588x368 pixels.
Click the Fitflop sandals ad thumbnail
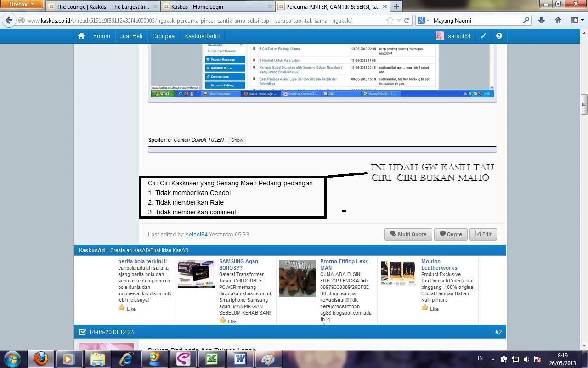point(297,279)
